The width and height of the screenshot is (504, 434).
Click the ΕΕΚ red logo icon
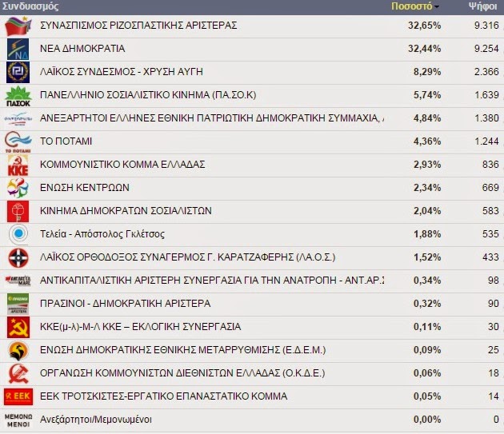18,397
